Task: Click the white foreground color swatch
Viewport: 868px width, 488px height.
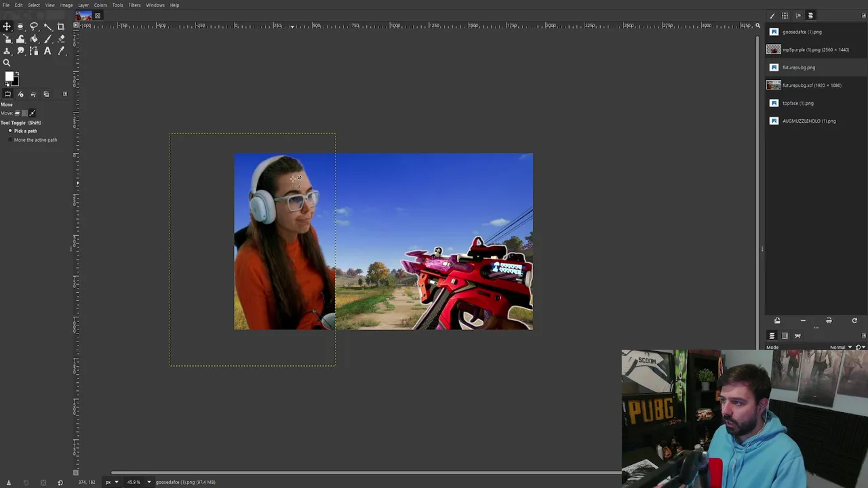Action: point(9,76)
